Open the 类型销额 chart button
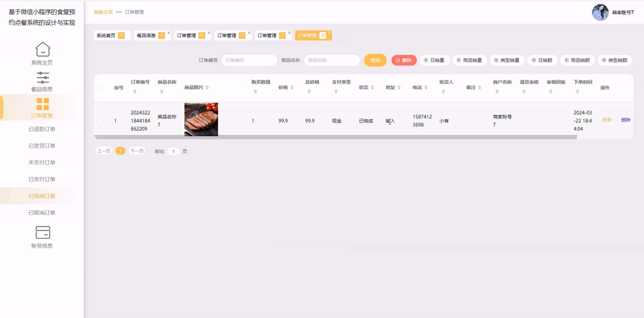Image resolution: width=644 pixels, height=318 pixels. click(615, 60)
